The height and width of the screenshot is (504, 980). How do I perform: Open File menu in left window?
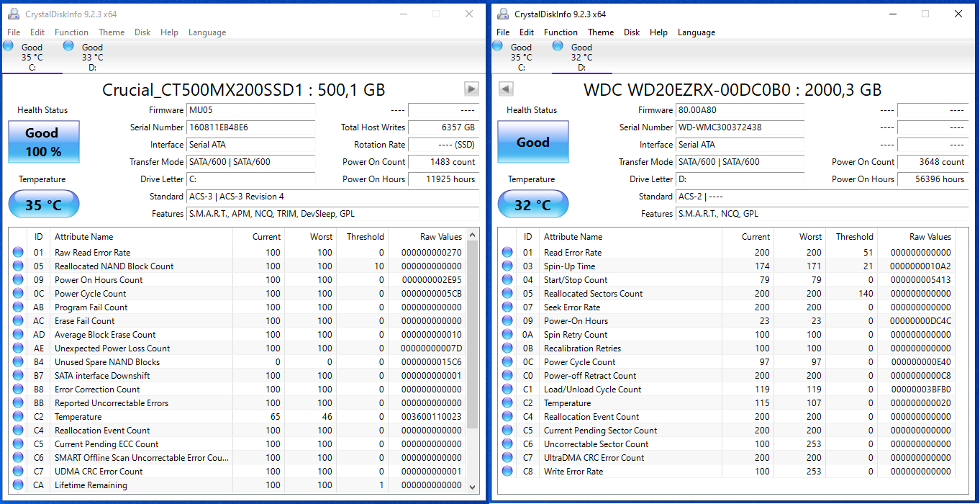click(x=14, y=32)
